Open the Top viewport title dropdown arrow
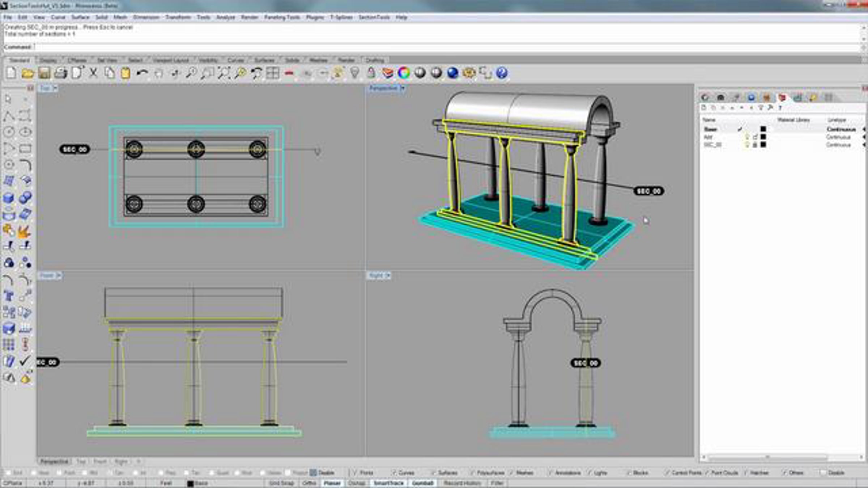The height and width of the screenshot is (488, 868). pos(55,88)
